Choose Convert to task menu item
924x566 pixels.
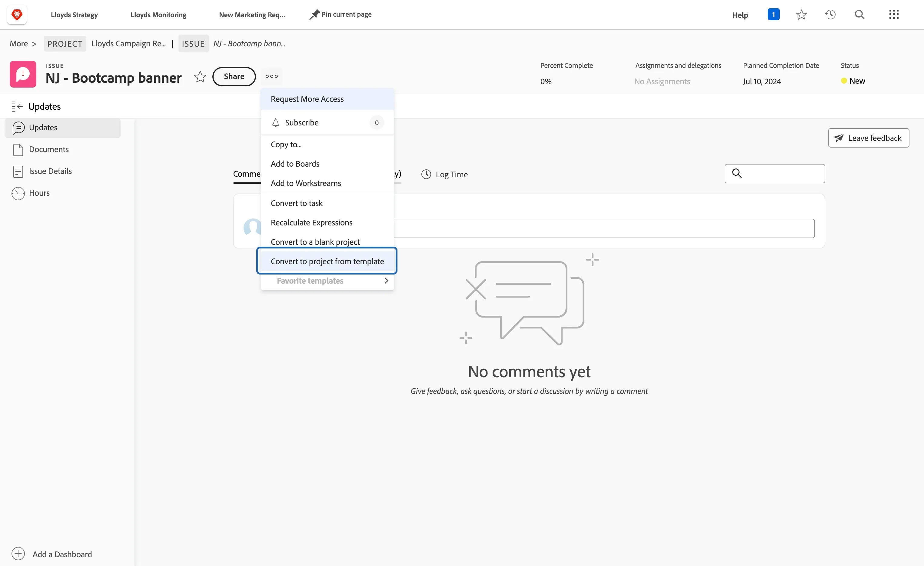click(x=327, y=203)
